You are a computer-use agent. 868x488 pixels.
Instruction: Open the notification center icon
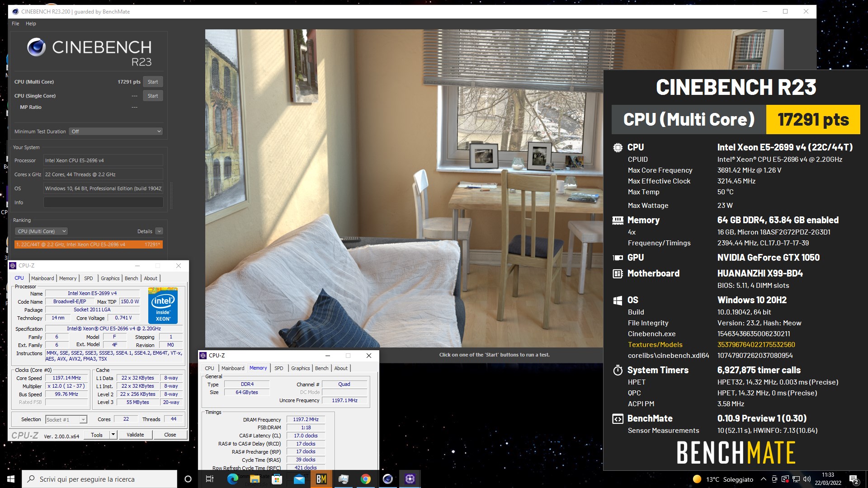coord(854,479)
